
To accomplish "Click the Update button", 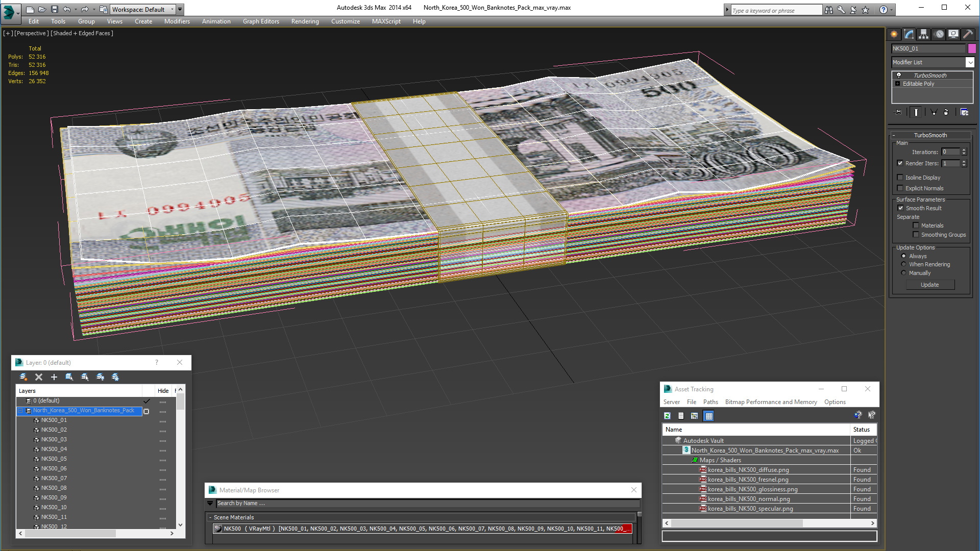I will click(929, 285).
